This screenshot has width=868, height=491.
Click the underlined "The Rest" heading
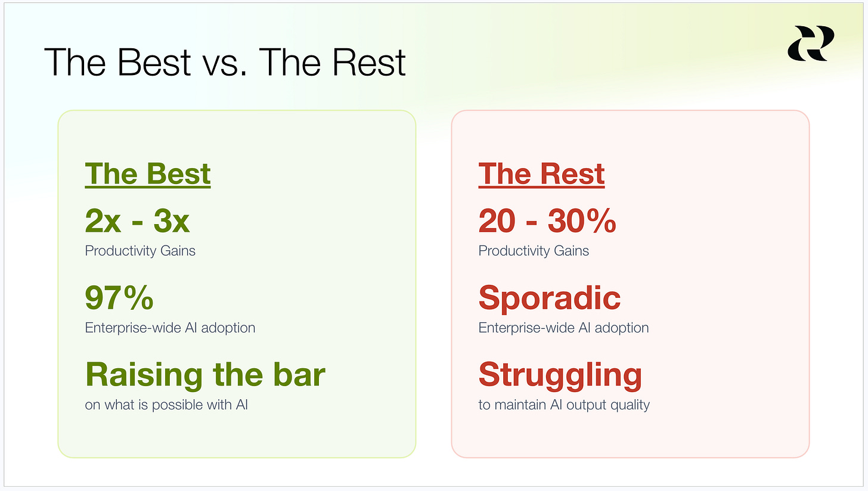(541, 174)
